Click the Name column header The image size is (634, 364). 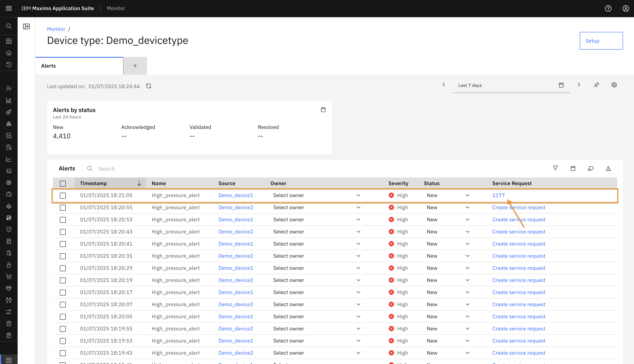[x=159, y=183]
